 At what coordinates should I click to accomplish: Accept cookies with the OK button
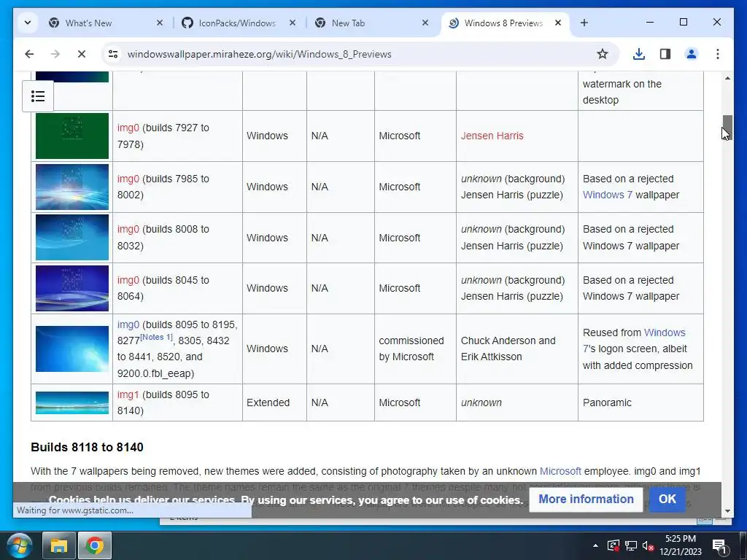667,499
